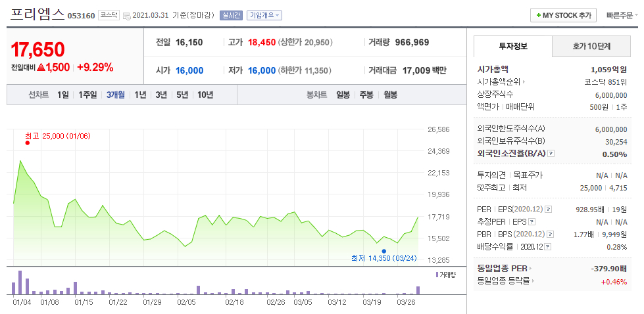Show 주봉 candlestick chart
The width and height of the screenshot is (644, 314).
[366, 95]
